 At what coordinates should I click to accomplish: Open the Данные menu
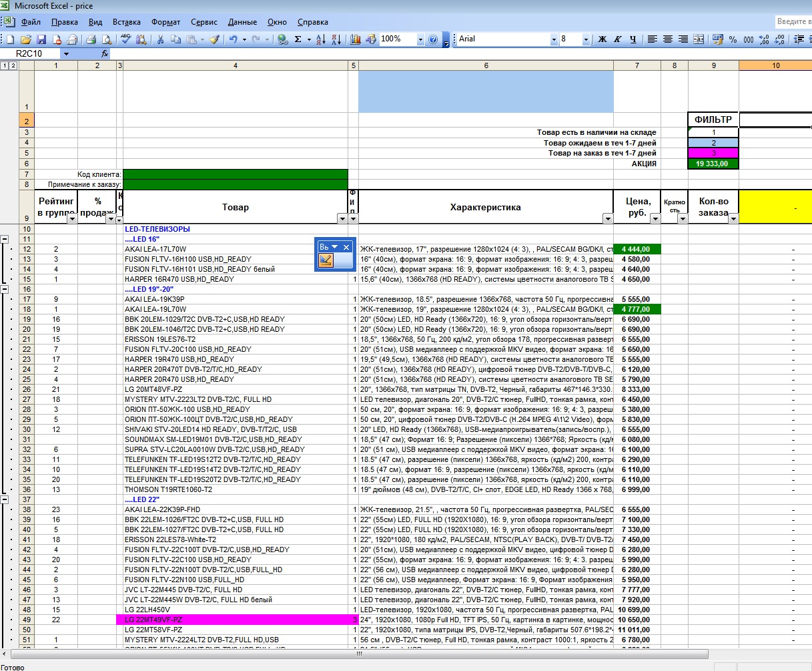point(242,22)
